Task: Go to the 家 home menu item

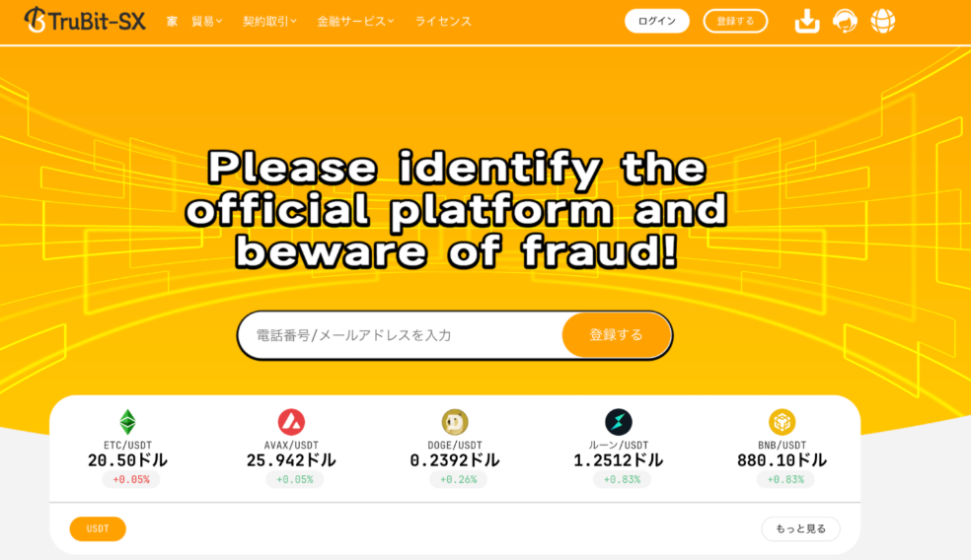Action: click(172, 21)
